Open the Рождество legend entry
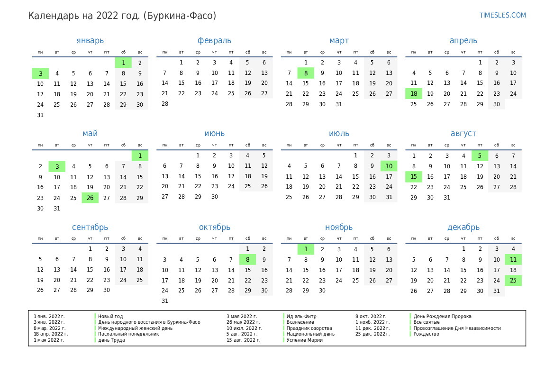 pos(427,334)
